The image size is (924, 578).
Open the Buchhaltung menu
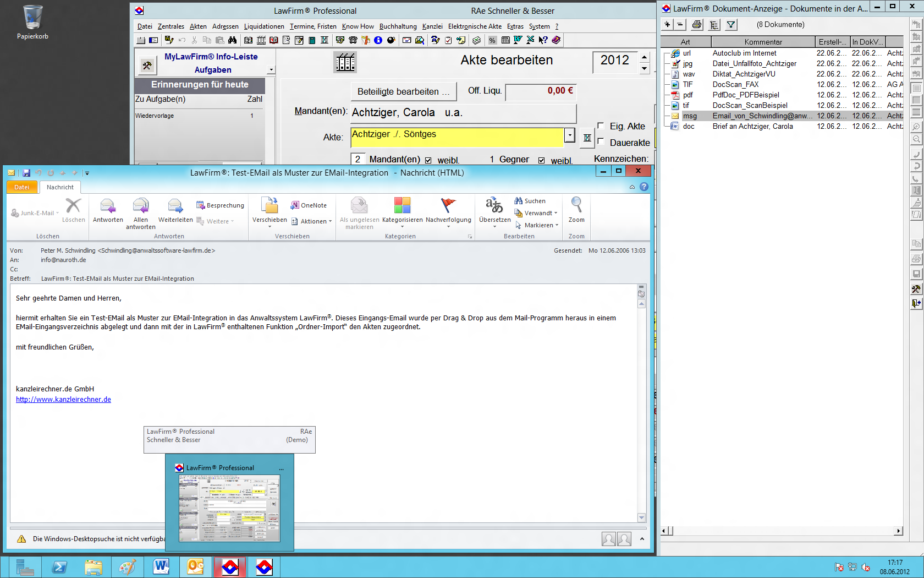point(398,26)
